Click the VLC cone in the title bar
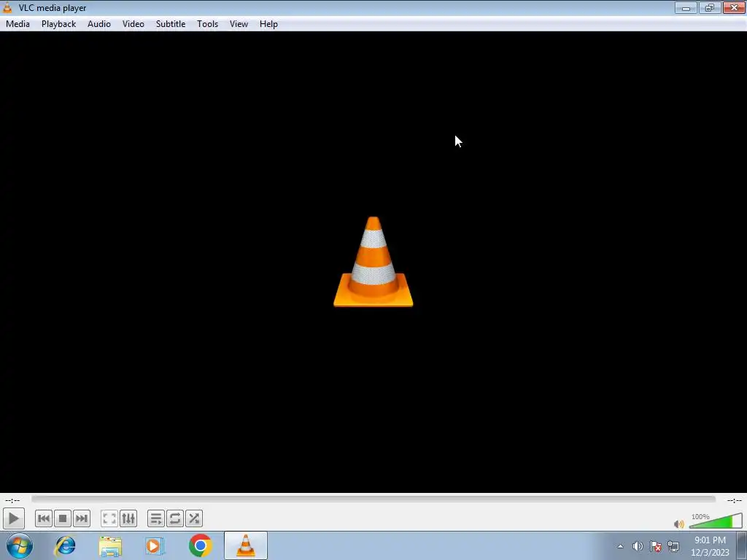This screenshot has width=747, height=560. coord(7,7)
